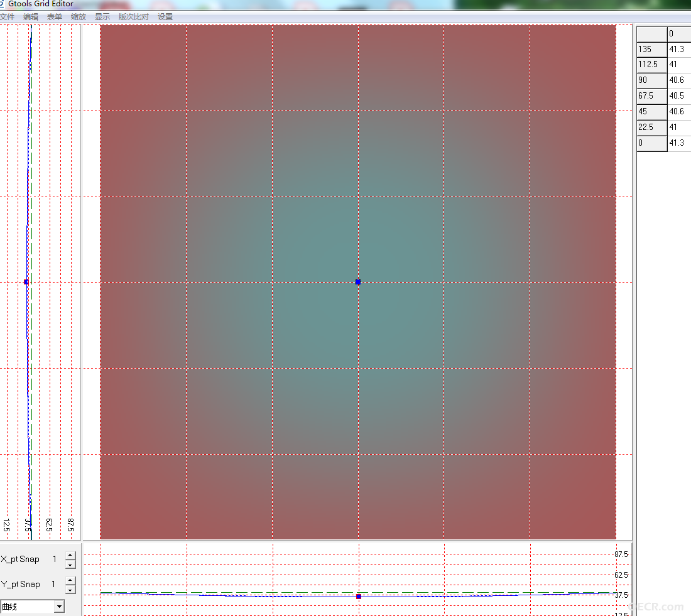Click the 87.5 label on the bottom curve axis
Image resolution: width=691 pixels, height=616 pixels.
coord(621,554)
